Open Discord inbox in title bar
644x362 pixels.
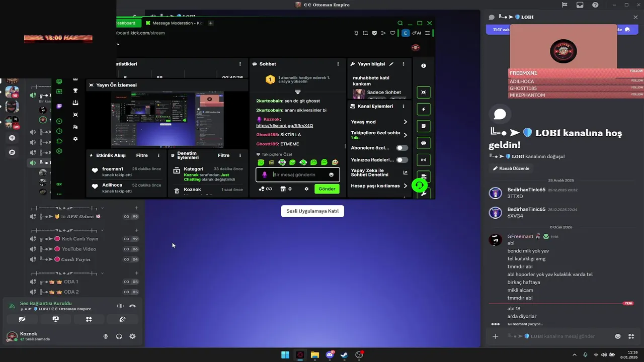coord(580,5)
